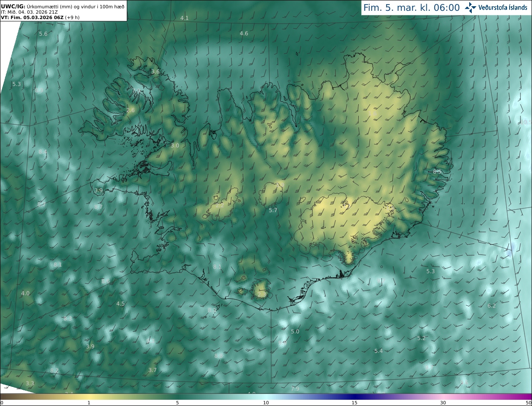Click the 5.2 value on the map
This screenshot has width=532, height=406.
(421, 338)
